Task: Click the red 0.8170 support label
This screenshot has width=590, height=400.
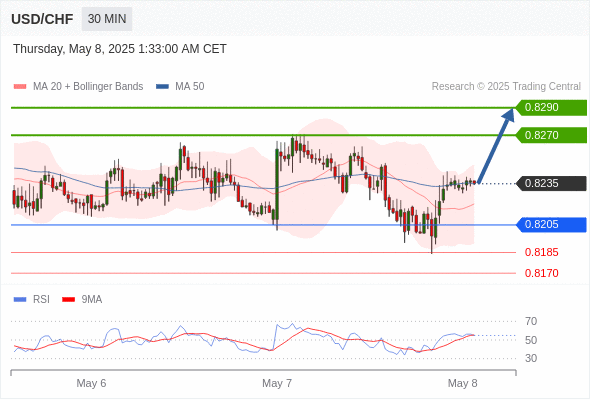Action: (541, 273)
